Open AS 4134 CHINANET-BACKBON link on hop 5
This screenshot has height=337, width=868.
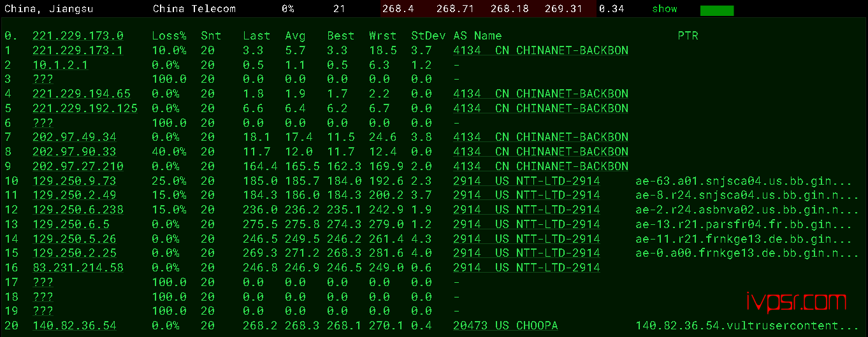pyautogui.click(x=541, y=108)
